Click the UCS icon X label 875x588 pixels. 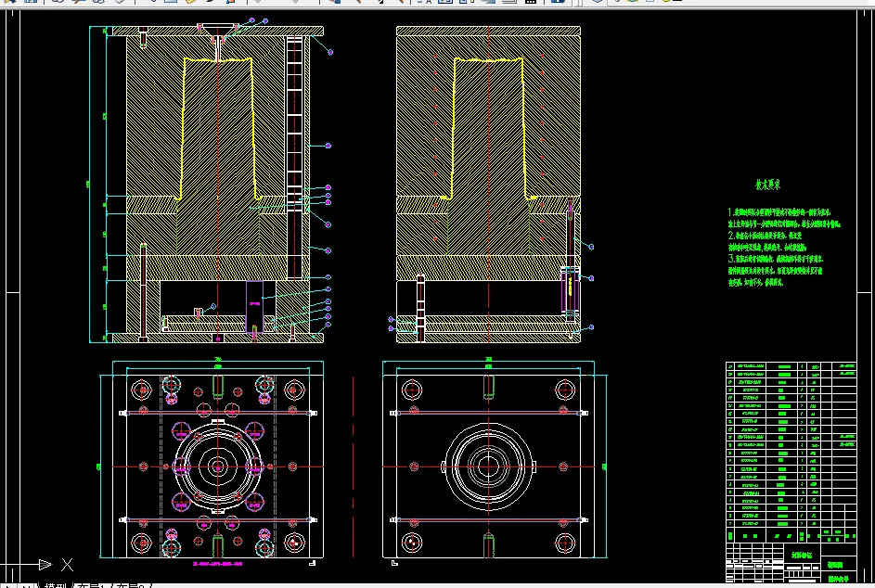[x=67, y=565]
